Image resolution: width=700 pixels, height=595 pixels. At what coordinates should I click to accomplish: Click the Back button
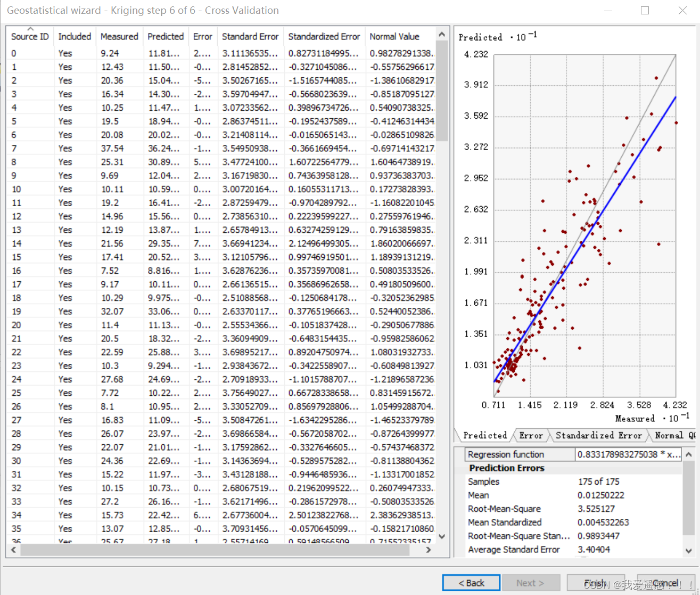click(x=471, y=583)
